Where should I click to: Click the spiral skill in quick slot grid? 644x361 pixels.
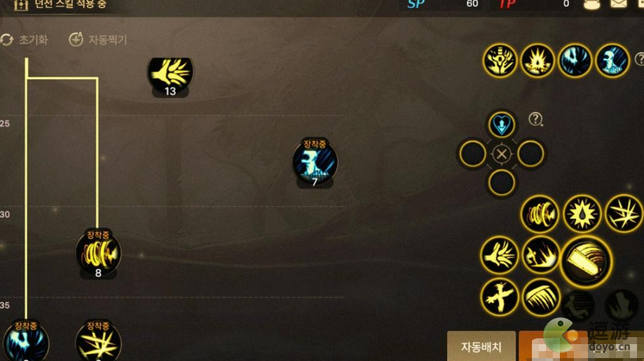(x=539, y=213)
